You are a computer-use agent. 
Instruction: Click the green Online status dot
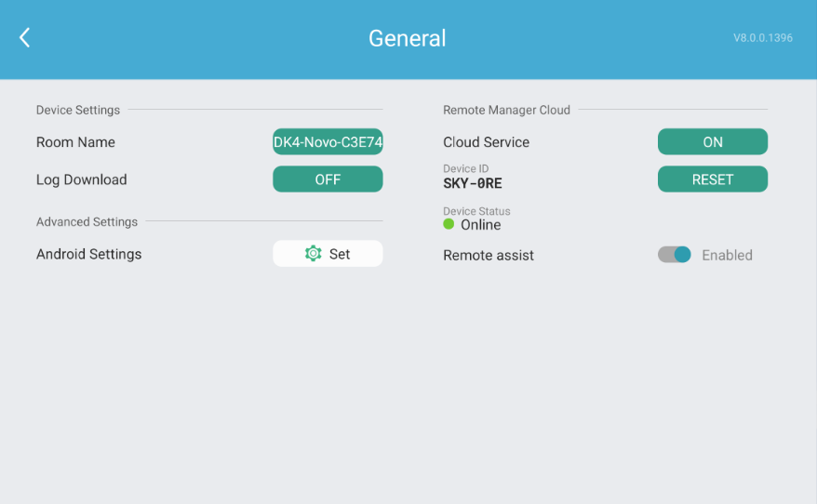(449, 224)
